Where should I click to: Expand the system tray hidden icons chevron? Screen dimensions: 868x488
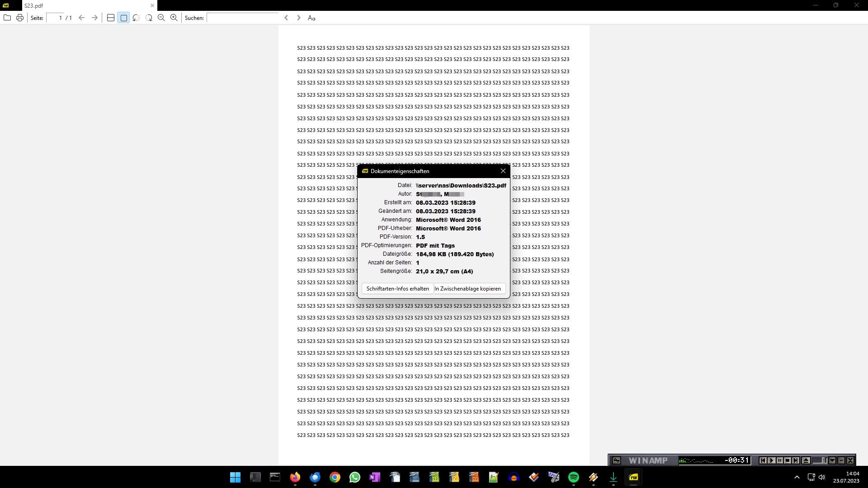(x=797, y=477)
